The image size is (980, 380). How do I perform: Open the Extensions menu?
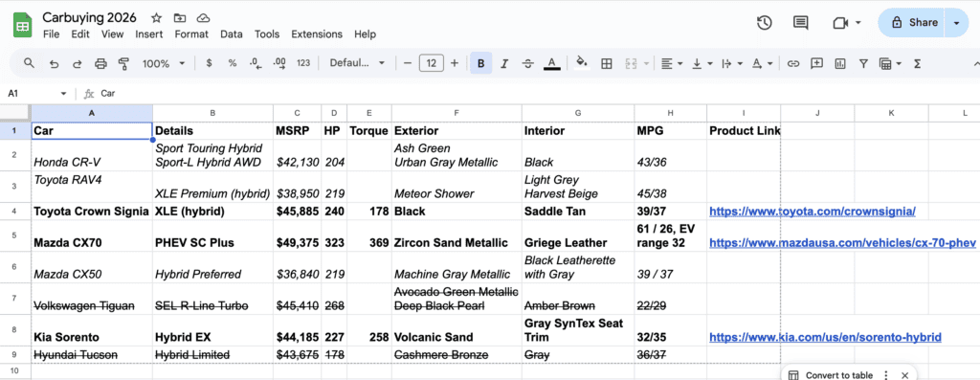click(317, 34)
